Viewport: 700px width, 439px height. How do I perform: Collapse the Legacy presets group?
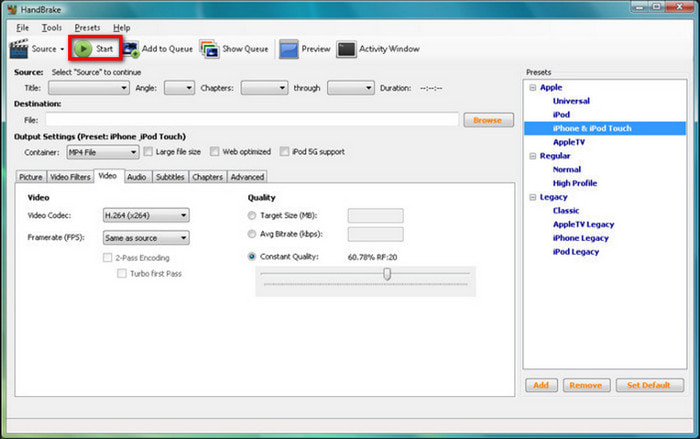[533, 197]
